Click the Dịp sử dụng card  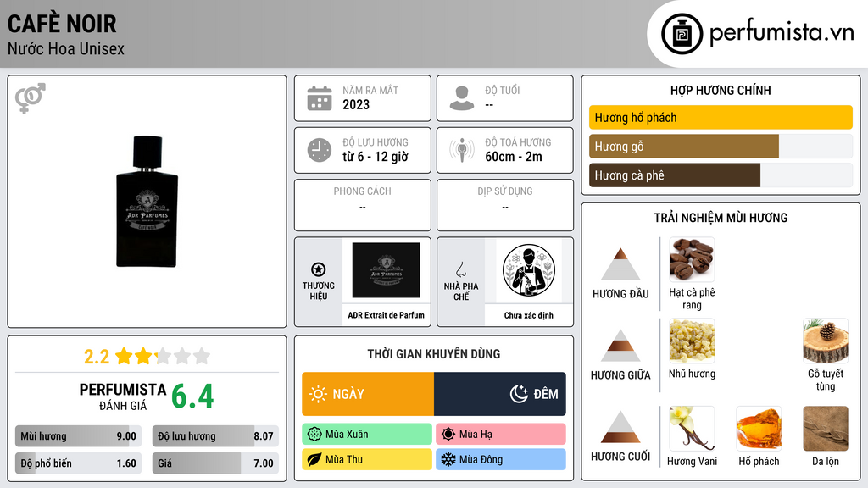pos(505,205)
